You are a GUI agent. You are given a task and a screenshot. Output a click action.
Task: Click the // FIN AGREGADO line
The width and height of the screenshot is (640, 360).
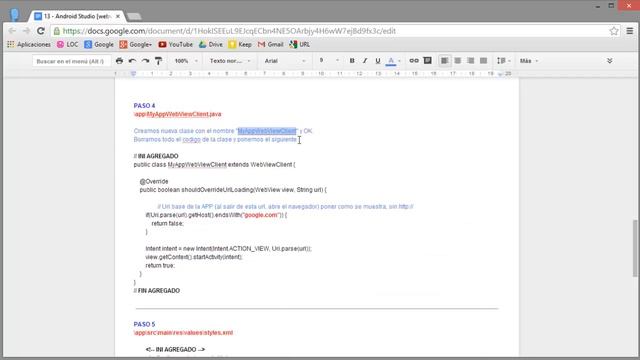(x=157, y=291)
